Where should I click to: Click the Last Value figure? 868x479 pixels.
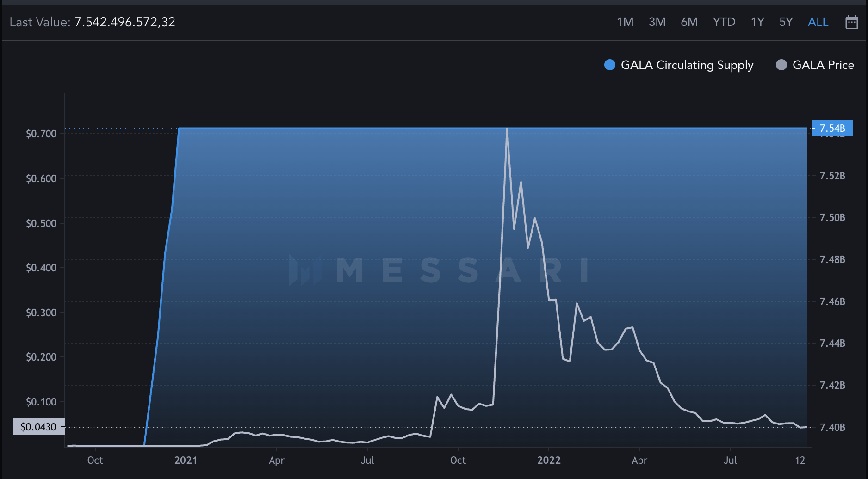[x=125, y=22]
